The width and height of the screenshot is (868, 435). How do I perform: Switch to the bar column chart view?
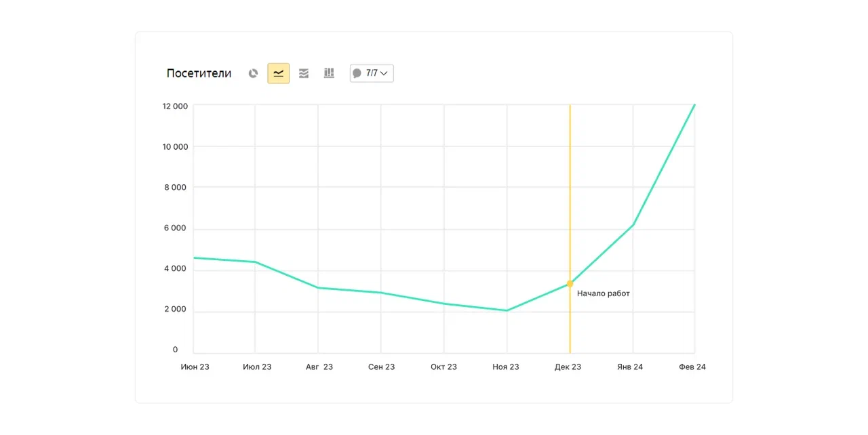pyautogui.click(x=329, y=73)
